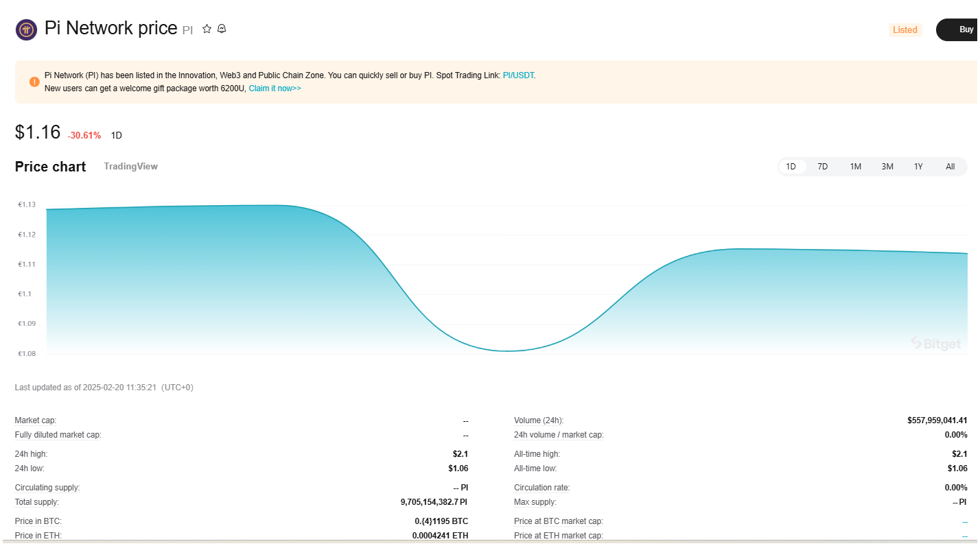Viewport: 980px width, 546px height.
Task: Click the Pi Network coin logo
Action: tap(26, 29)
